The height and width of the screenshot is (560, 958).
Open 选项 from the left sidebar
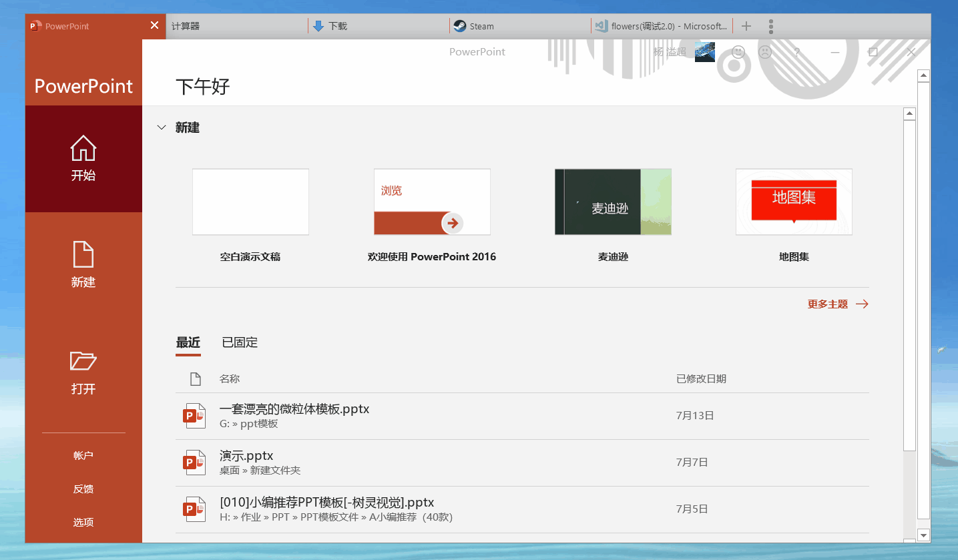point(83,522)
